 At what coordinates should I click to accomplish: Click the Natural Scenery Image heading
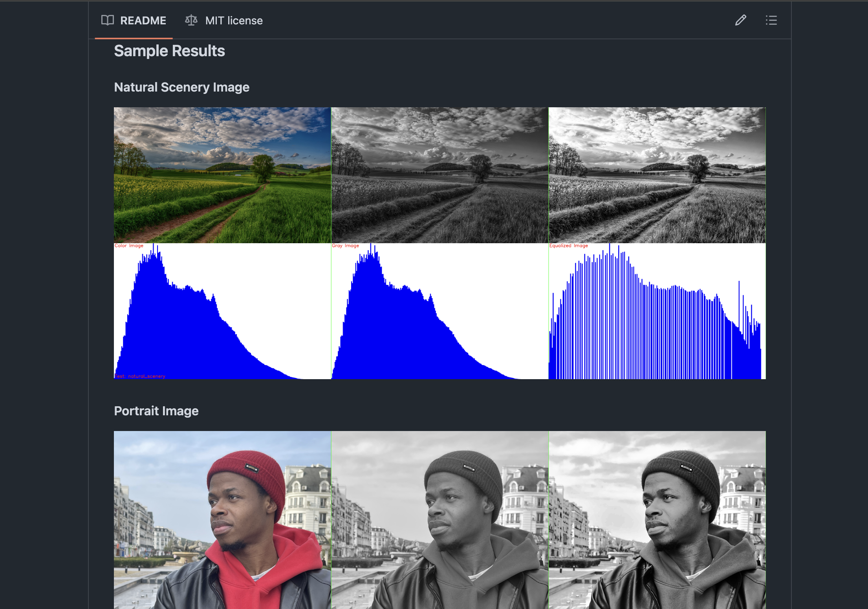pyautogui.click(x=182, y=87)
